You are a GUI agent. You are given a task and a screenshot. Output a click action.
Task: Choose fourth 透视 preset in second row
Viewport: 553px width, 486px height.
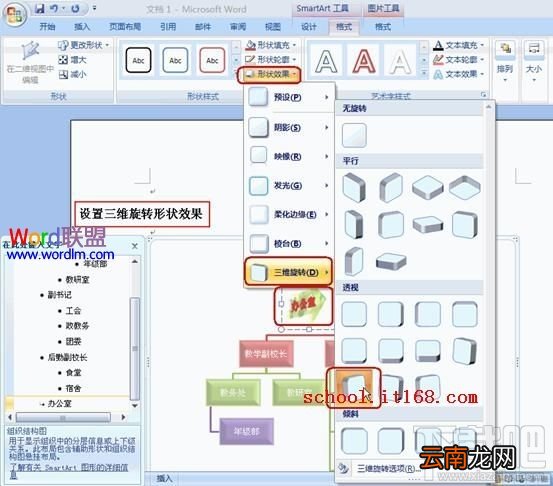465,351
